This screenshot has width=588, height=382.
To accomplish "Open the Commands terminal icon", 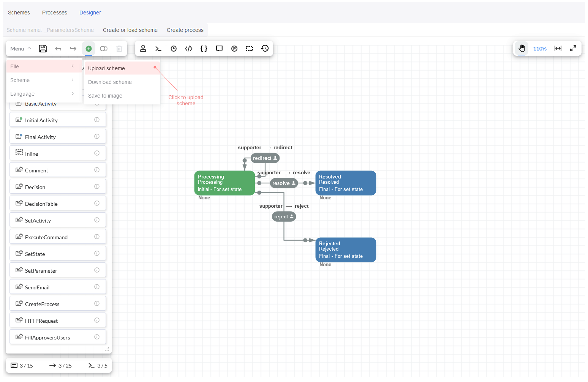I will [x=158, y=49].
